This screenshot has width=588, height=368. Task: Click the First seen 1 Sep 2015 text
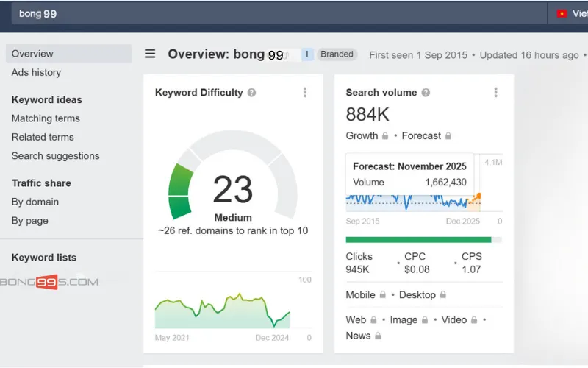418,55
